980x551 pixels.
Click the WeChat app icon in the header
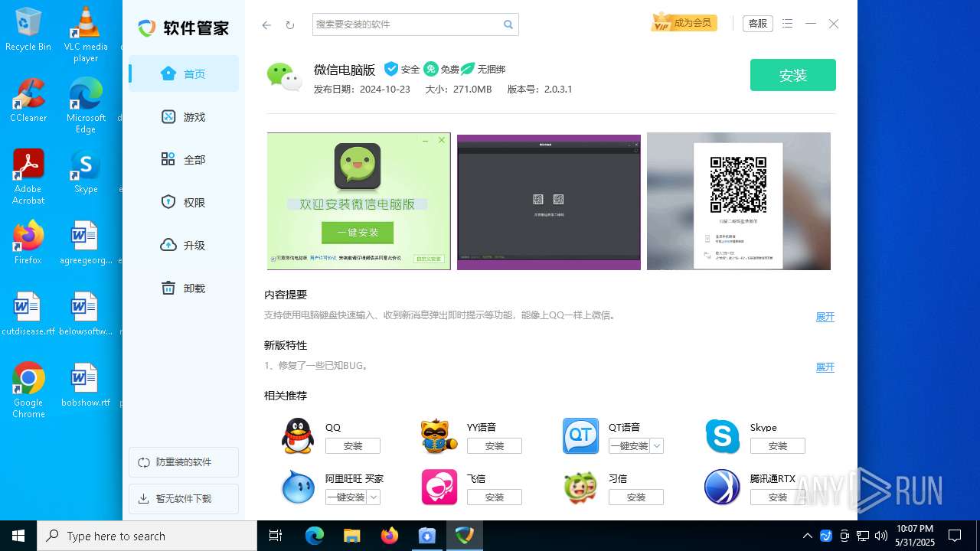pyautogui.click(x=284, y=76)
